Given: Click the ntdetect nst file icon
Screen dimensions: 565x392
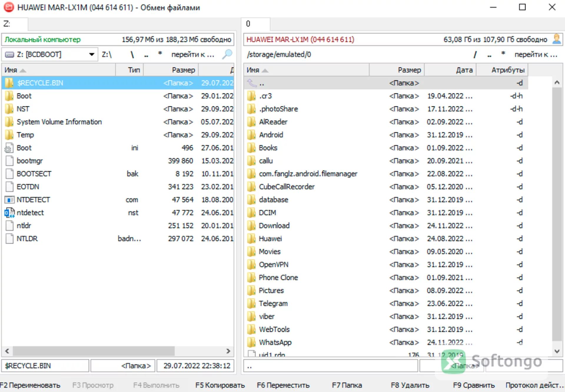Looking at the screenshot, I should (x=9, y=212).
